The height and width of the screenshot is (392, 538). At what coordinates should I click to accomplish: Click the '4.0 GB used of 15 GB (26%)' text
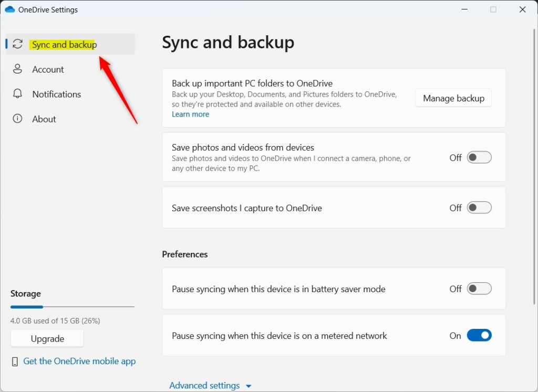coord(55,321)
